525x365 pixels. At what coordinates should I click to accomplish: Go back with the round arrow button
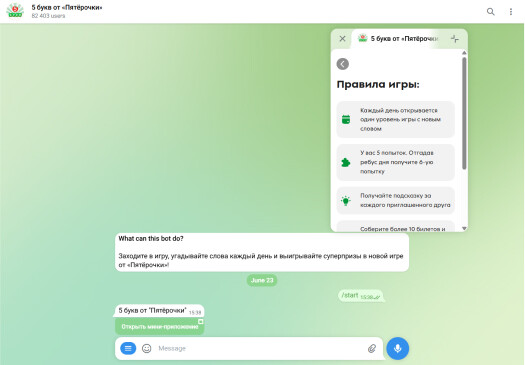(343, 64)
